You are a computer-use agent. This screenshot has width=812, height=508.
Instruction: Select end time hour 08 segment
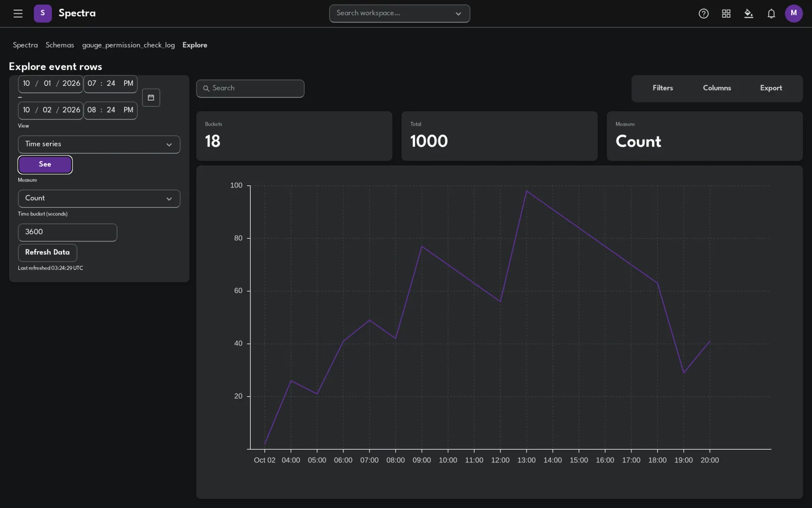pos(92,110)
